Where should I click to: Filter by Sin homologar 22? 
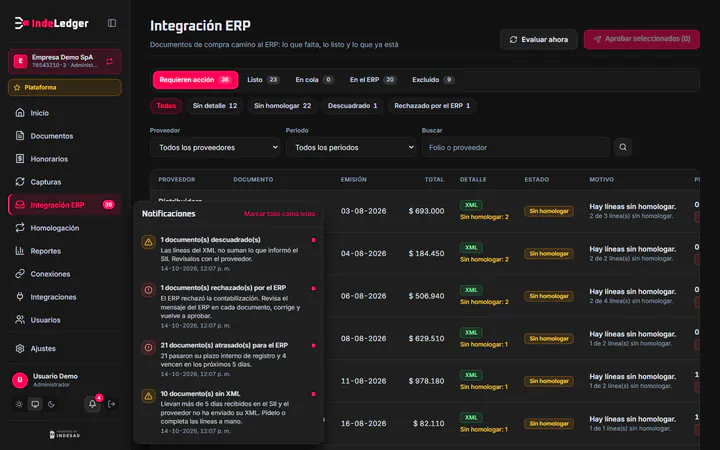pyautogui.click(x=282, y=106)
